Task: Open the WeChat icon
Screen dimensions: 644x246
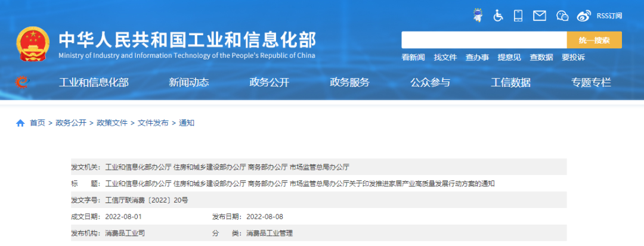Action: click(x=562, y=16)
